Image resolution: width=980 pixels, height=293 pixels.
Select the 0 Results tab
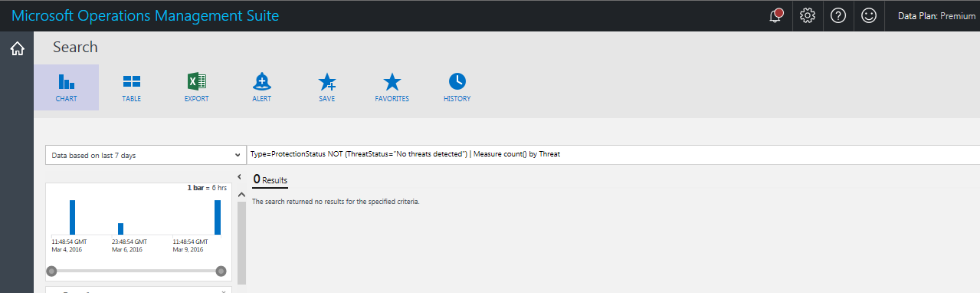coord(270,179)
